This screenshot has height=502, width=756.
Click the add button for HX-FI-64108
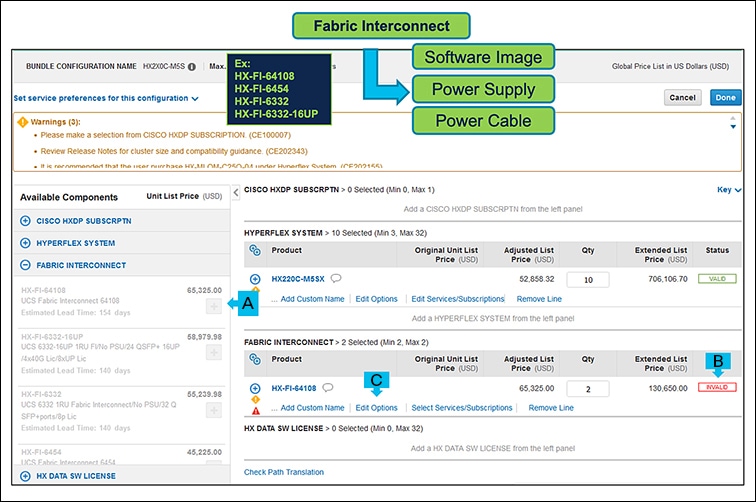tap(212, 307)
